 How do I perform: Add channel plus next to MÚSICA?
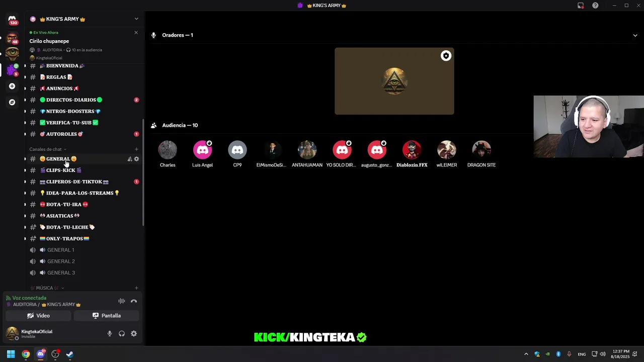coord(136,288)
